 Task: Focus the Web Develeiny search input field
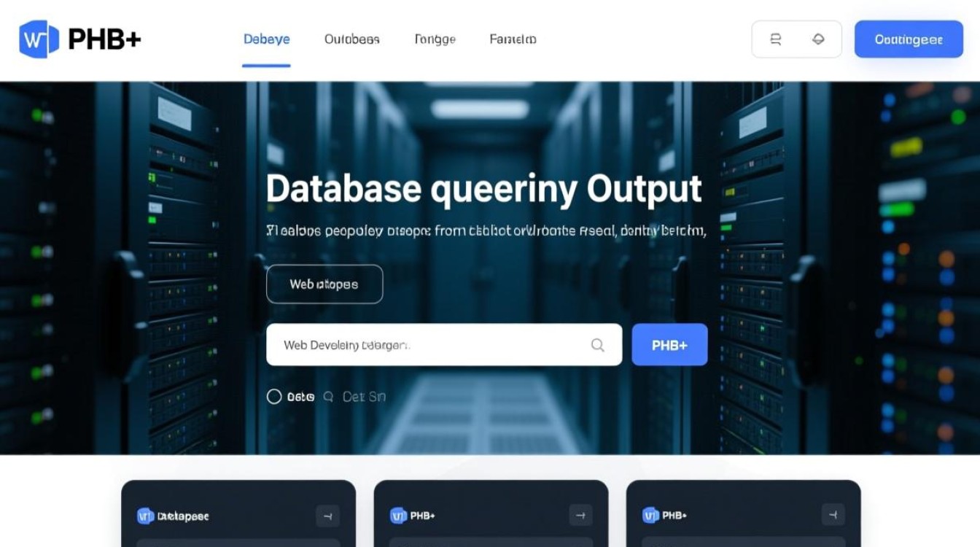click(430, 345)
